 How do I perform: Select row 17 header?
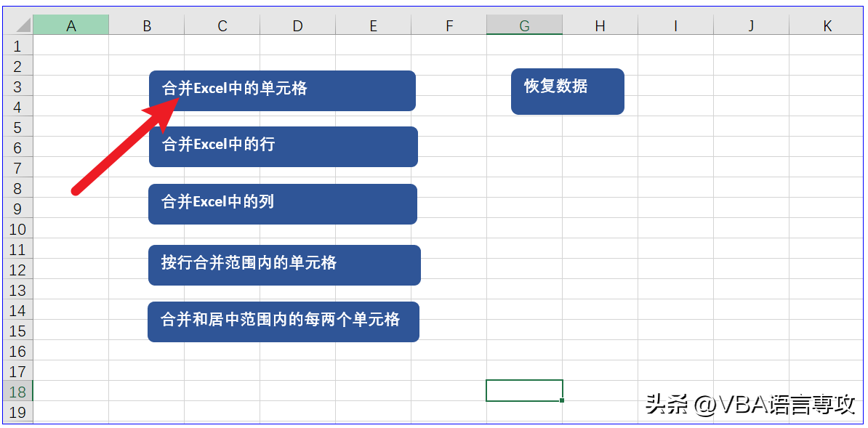18,371
